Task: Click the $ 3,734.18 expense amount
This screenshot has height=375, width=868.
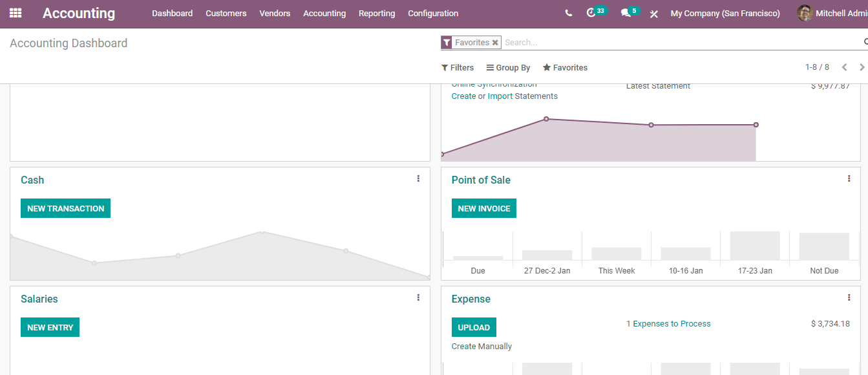Action: pyautogui.click(x=831, y=324)
